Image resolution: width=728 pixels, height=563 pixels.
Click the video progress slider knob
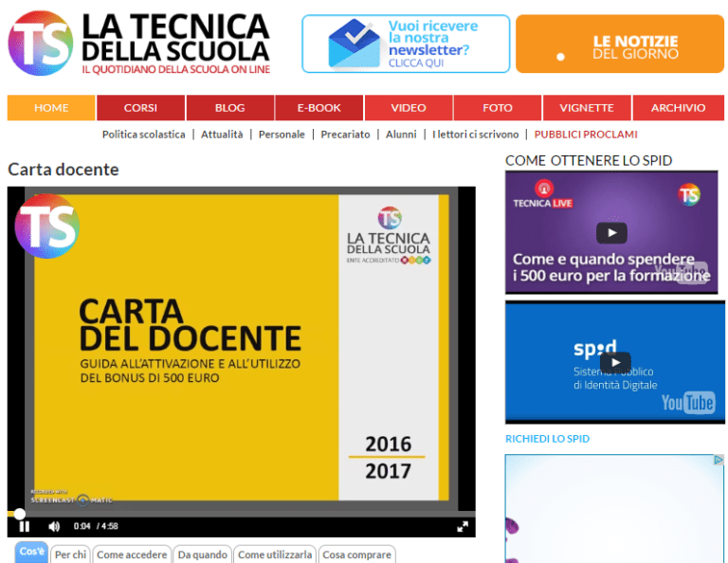(20, 514)
